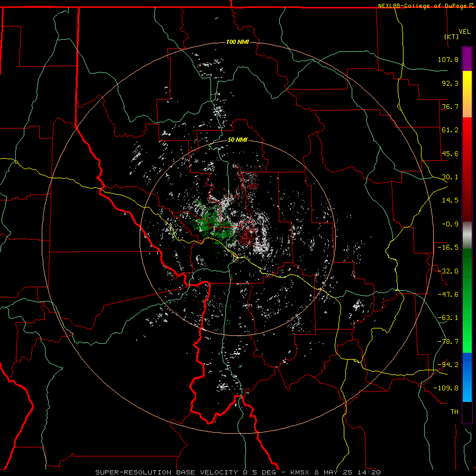Click the 107.8 legend value

click(x=448, y=59)
